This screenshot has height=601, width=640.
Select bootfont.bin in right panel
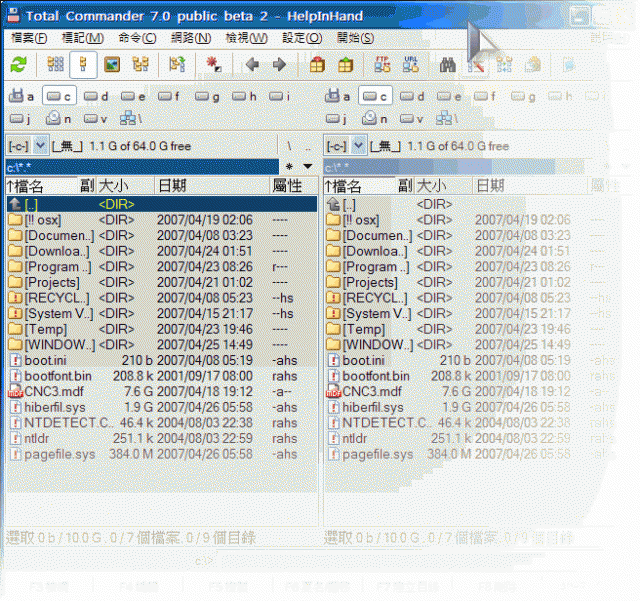(x=471, y=376)
